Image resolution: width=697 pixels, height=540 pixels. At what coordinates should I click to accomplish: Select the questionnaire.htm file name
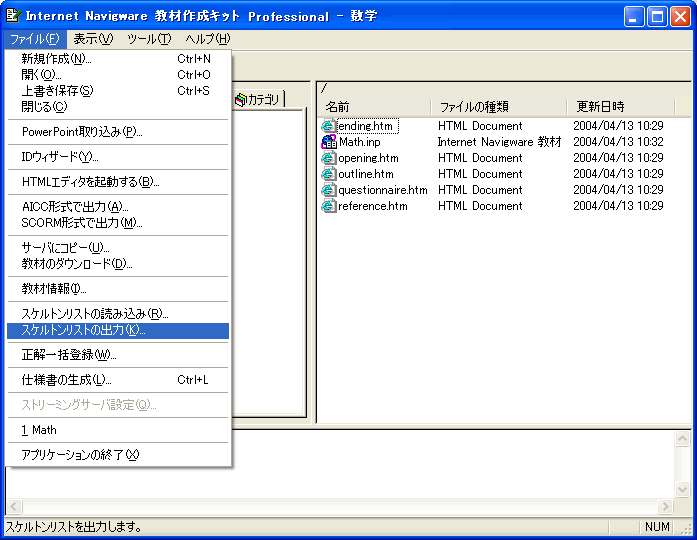383,190
